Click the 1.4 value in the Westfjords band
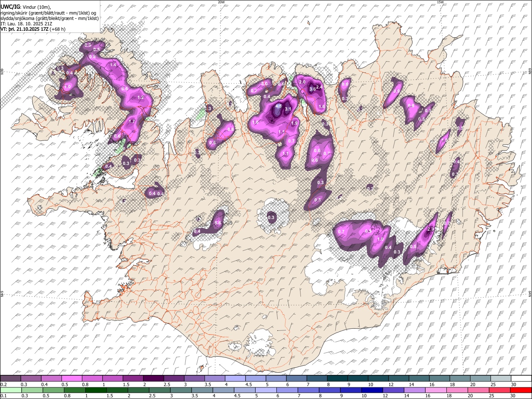Screen dimensions: 532x399 click(113, 65)
